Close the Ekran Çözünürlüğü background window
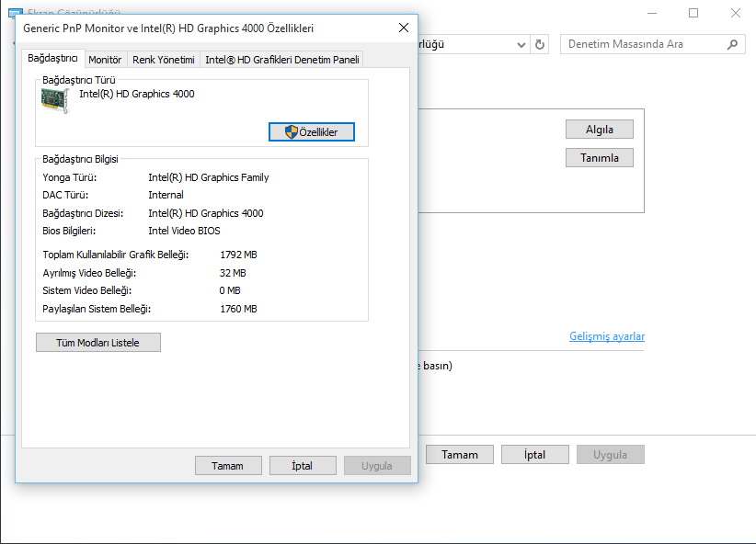Viewport: 756px width, 544px height. pos(735,13)
